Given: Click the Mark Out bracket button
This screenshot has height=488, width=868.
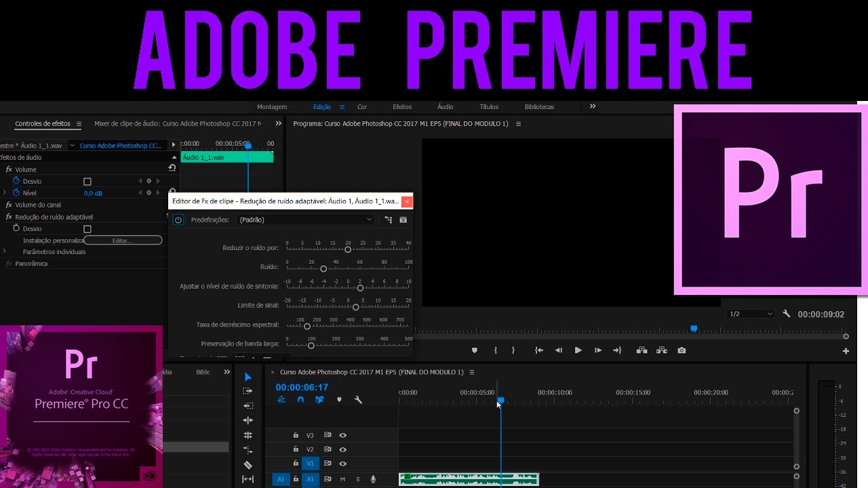Looking at the screenshot, I should click(513, 350).
